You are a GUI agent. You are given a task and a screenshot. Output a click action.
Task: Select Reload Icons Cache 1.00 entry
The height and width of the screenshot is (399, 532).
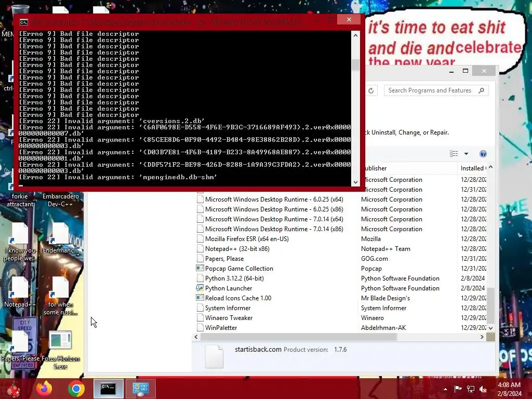coord(238,298)
